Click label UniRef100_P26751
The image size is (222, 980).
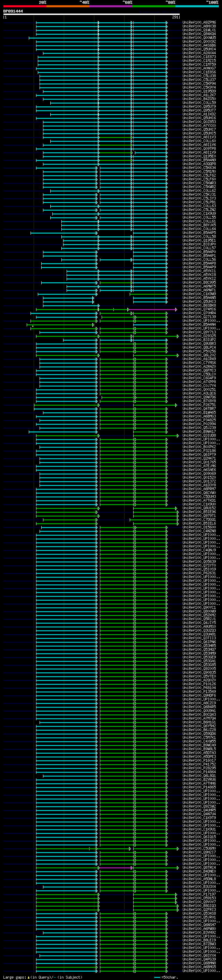click(x=199, y=405)
